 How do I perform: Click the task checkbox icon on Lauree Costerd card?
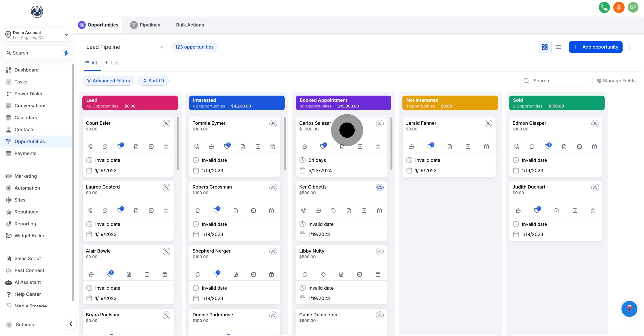(x=151, y=211)
